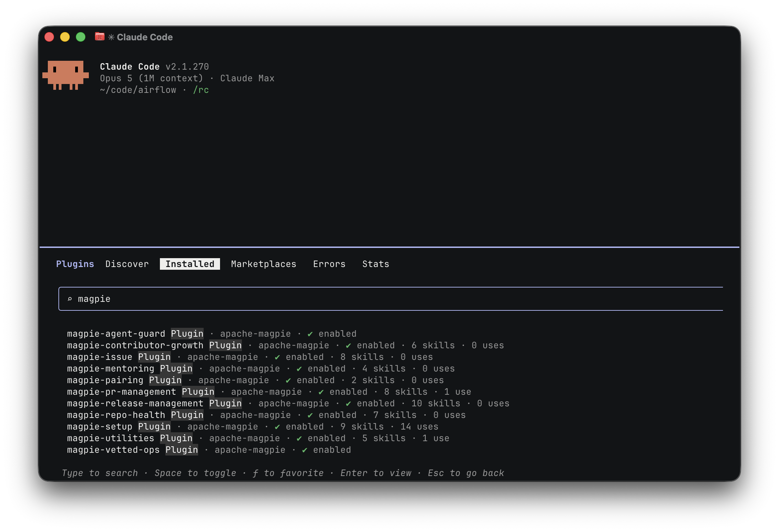Close the terminal window with red button
779x532 pixels.
point(50,37)
